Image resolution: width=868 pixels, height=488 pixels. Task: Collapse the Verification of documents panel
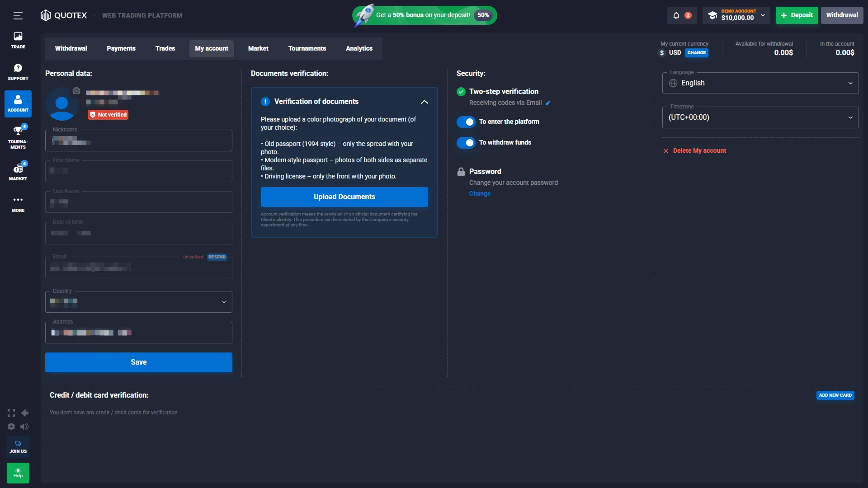(x=425, y=102)
